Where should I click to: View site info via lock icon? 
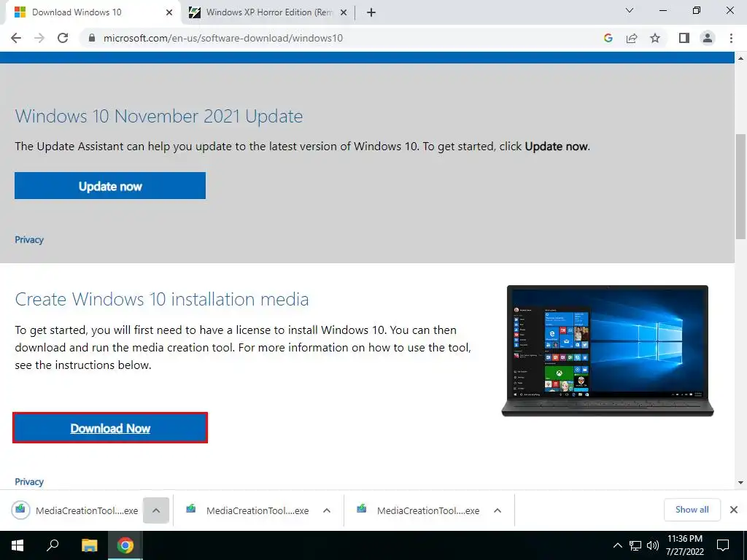tap(92, 38)
